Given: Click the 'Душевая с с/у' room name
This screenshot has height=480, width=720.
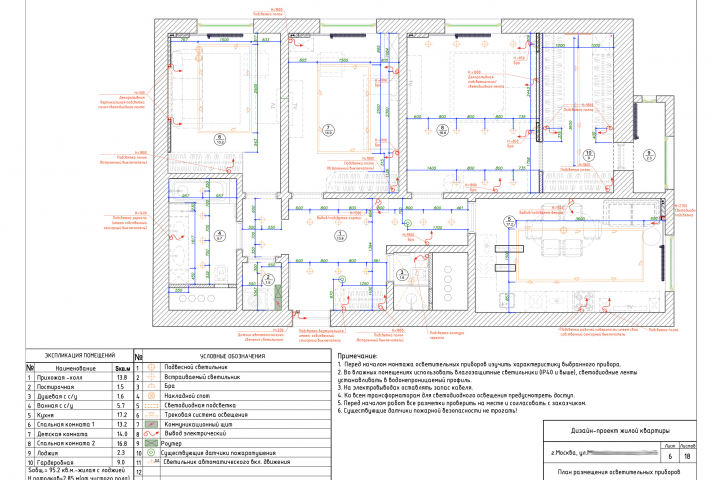Looking at the screenshot, I should tap(57, 396).
